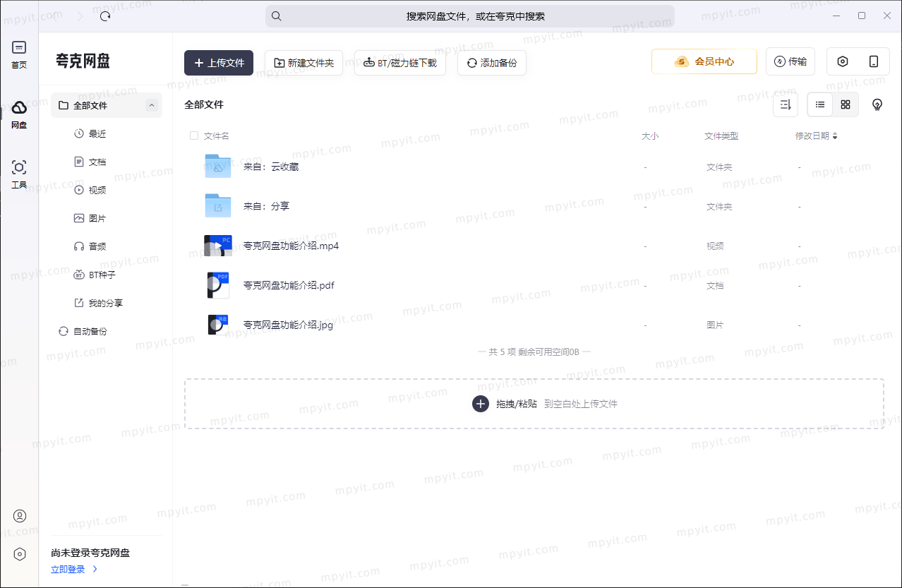Open the hexagon settings icon at top right

coord(843,61)
